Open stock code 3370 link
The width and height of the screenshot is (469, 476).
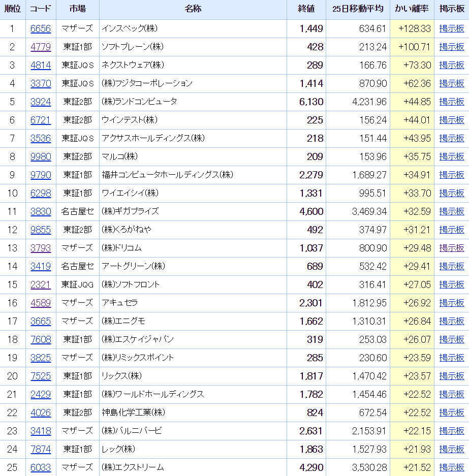tap(41, 83)
